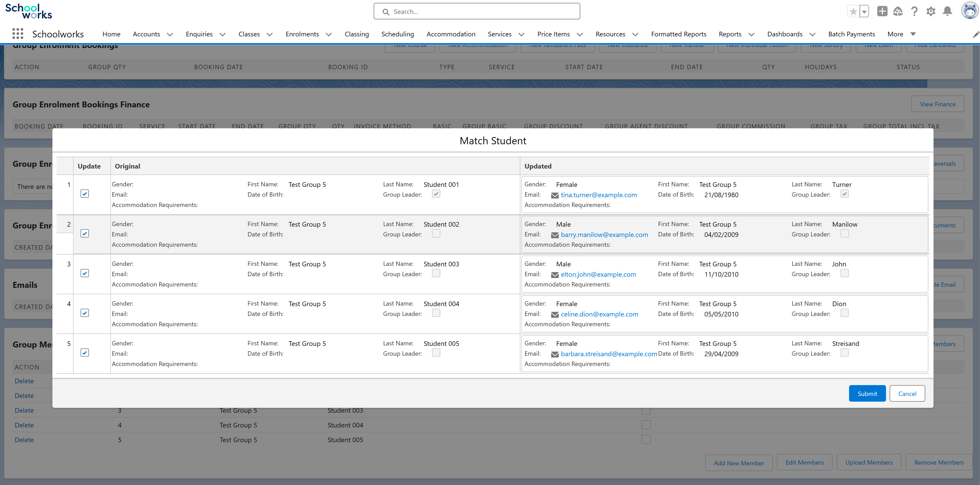Screen dimensions: 980x485
Task: Open the user profile avatar
Action: point(970,11)
